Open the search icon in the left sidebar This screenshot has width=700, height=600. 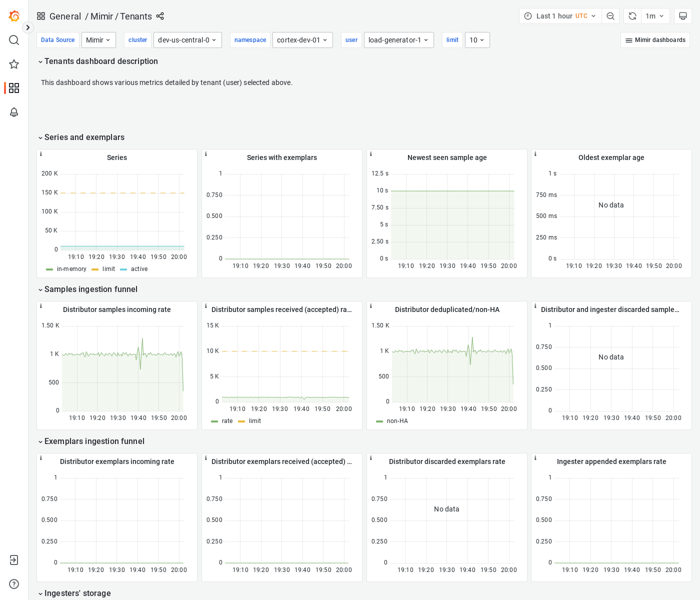(x=14, y=40)
